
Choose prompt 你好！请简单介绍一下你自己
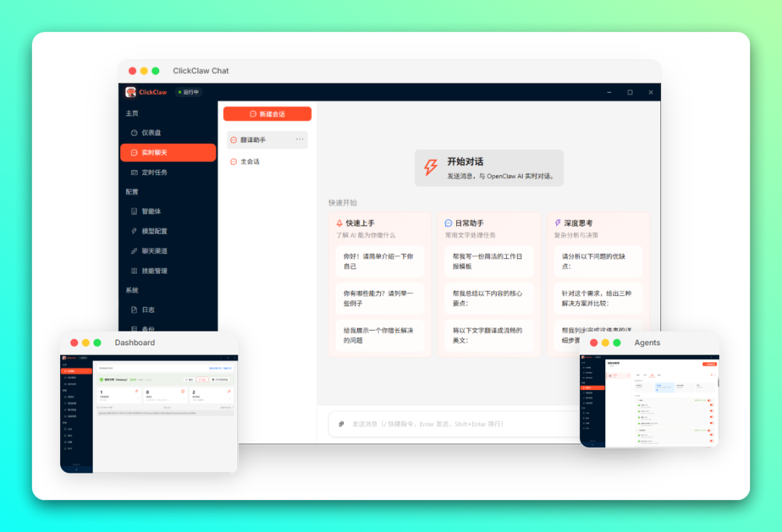(x=379, y=261)
